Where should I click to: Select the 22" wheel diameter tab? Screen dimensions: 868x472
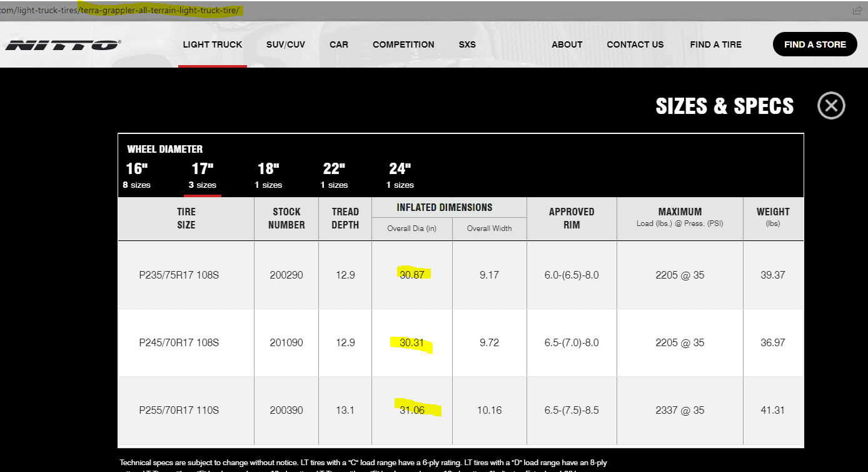click(334, 175)
